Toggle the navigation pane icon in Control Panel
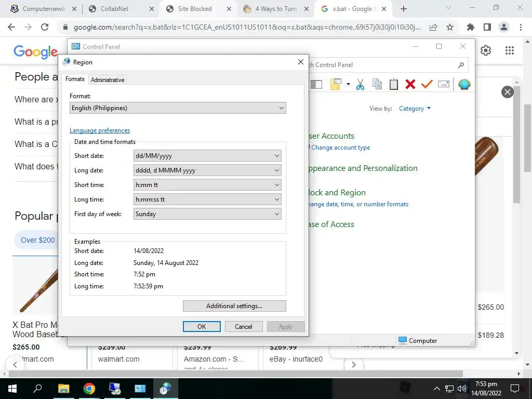The height and width of the screenshot is (399, 532). pos(316,84)
